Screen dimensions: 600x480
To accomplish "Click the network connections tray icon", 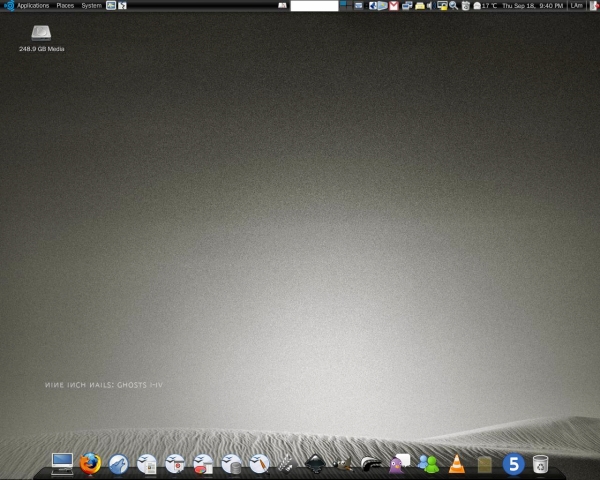I will click(407, 6).
